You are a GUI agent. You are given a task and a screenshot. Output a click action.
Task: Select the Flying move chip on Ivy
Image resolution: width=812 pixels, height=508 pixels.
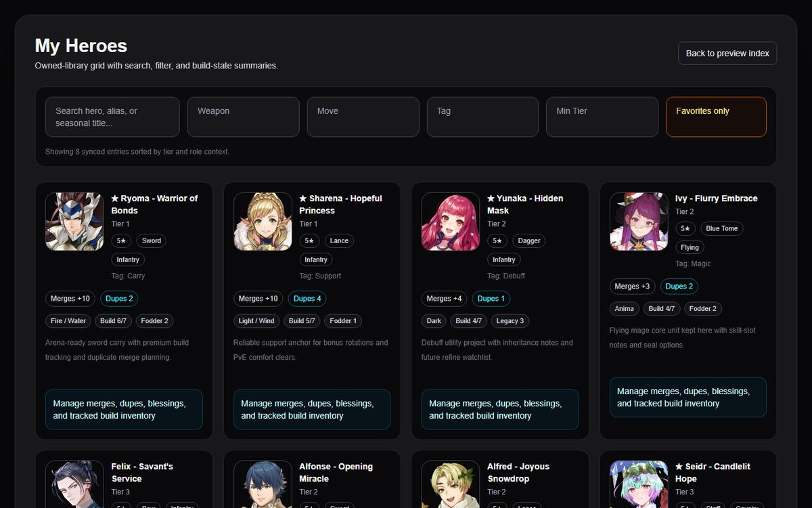[690, 247]
